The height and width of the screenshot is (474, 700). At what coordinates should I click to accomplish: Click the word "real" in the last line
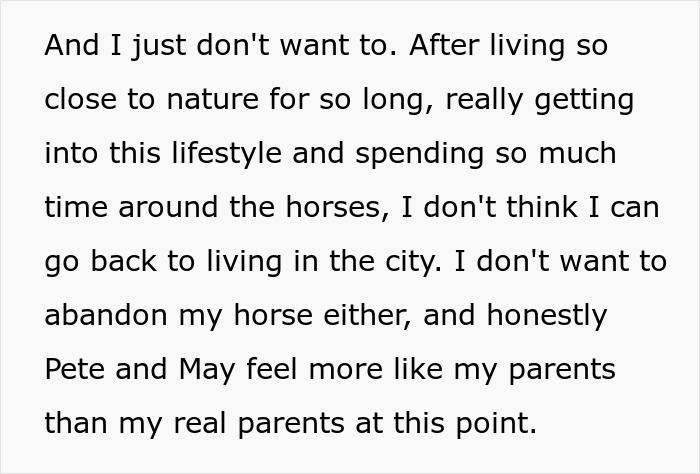pos(200,425)
